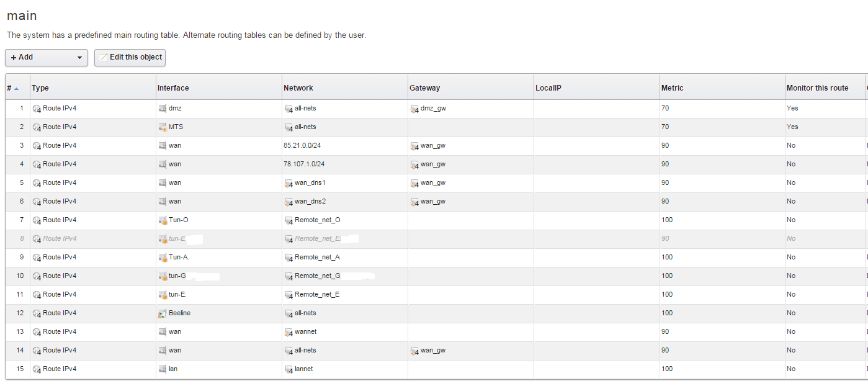Click the MTS interface icon

point(163,127)
